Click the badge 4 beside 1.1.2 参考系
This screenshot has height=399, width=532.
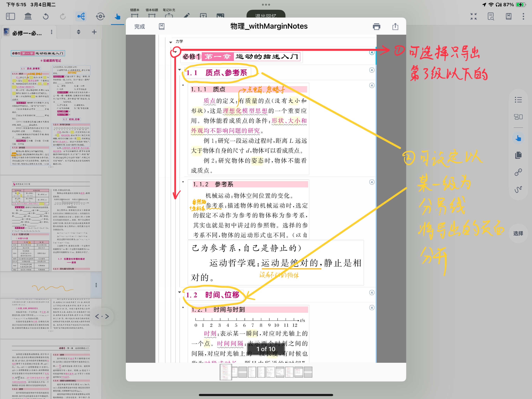(x=372, y=182)
